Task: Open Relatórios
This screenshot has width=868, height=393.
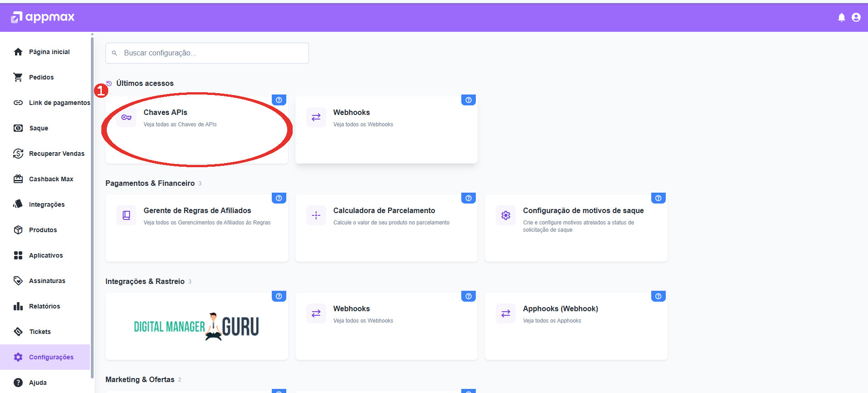Action: tap(45, 306)
